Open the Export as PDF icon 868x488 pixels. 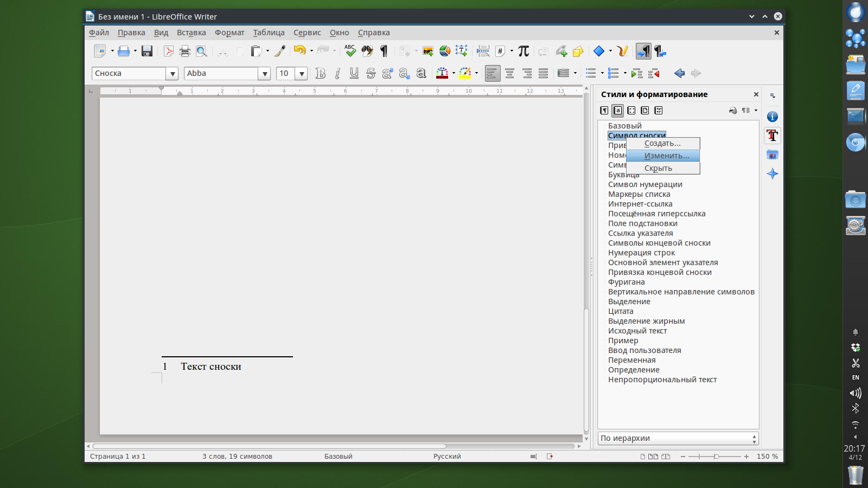(168, 52)
